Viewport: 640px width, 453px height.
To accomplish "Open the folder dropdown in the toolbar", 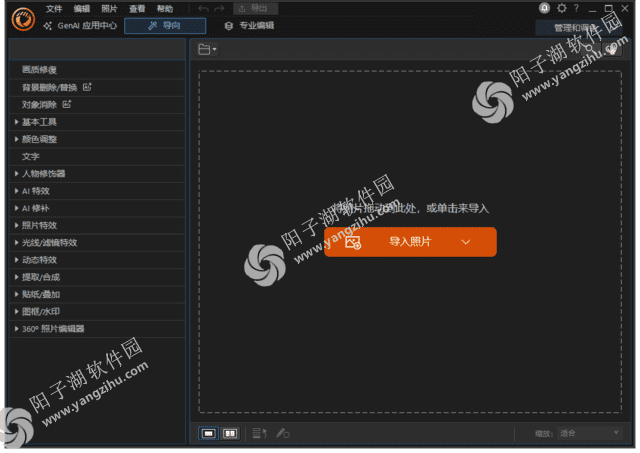I will [207, 49].
